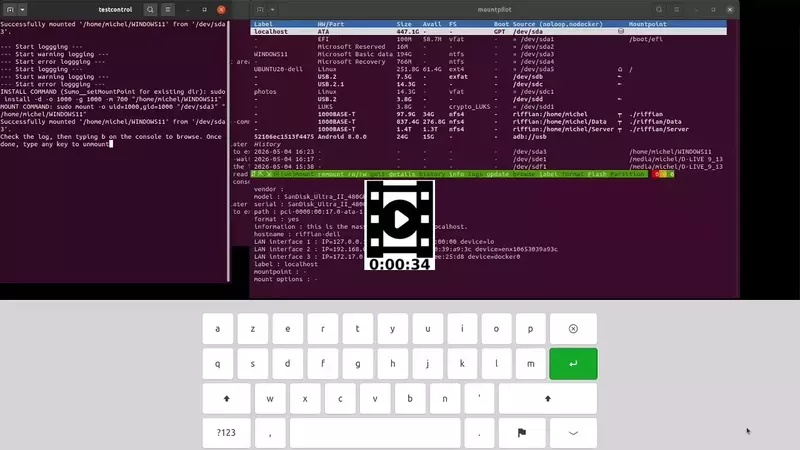Select 'remount ro/rw' in green command bar

tap(341, 174)
